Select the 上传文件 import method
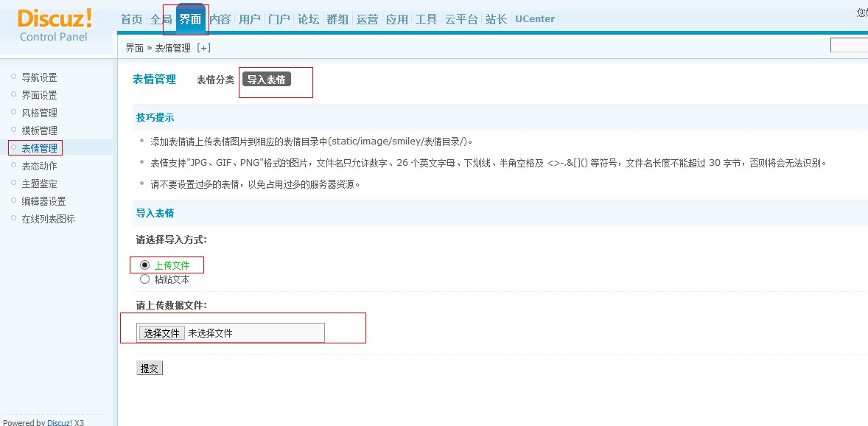Screen dimensions: 868x426 [145, 265]
